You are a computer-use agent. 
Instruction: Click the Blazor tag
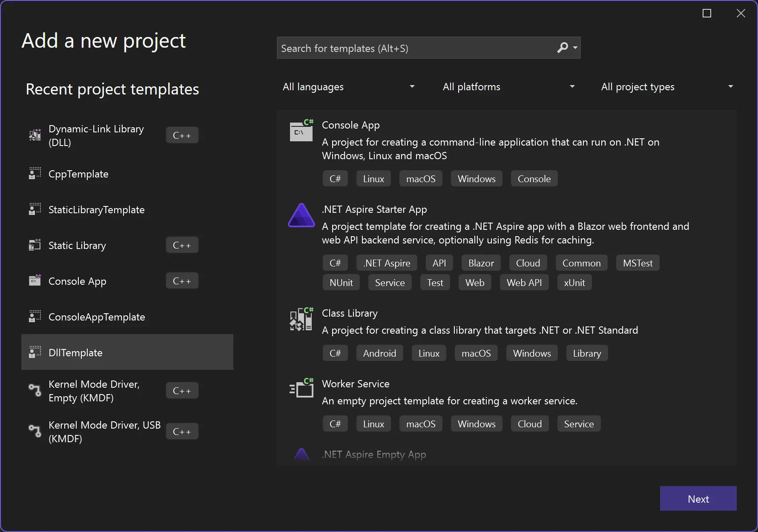tap(481, 263)
